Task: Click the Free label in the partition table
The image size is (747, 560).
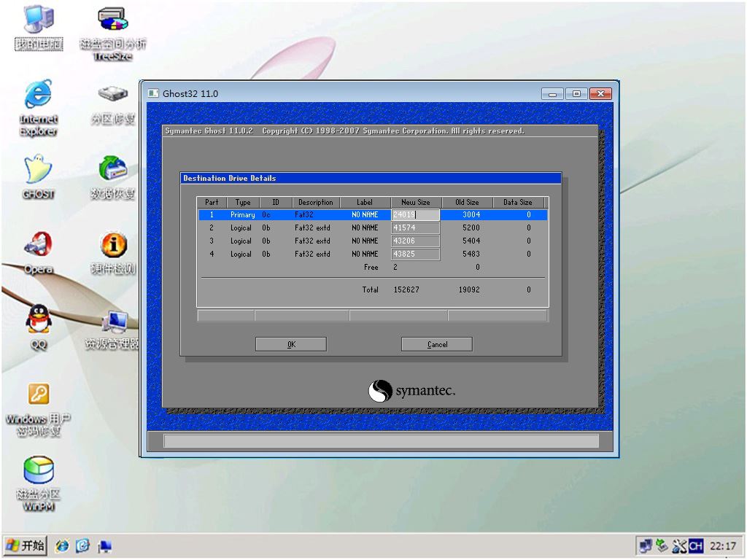Action: (371, 268)
